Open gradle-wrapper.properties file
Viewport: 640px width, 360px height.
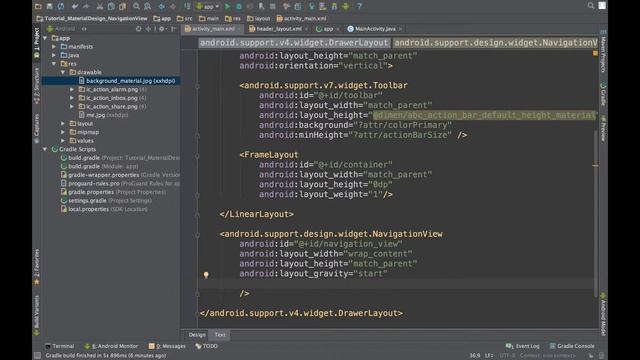[x=120, y=175]
